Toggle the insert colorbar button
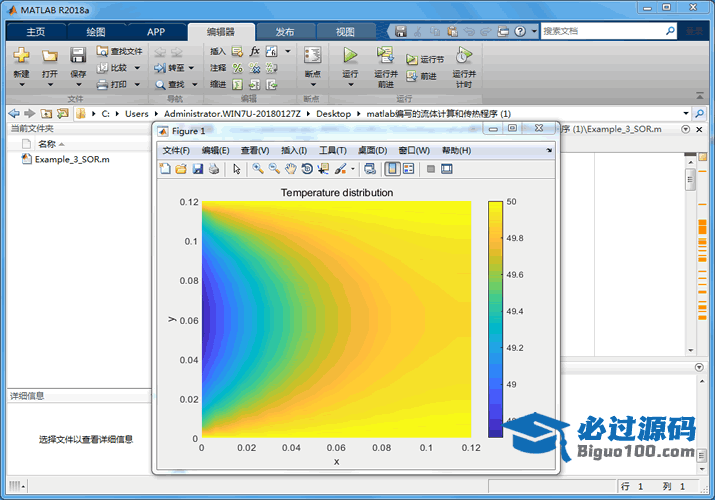The width and height of the screenshot is (715, 500). (393, 169)
